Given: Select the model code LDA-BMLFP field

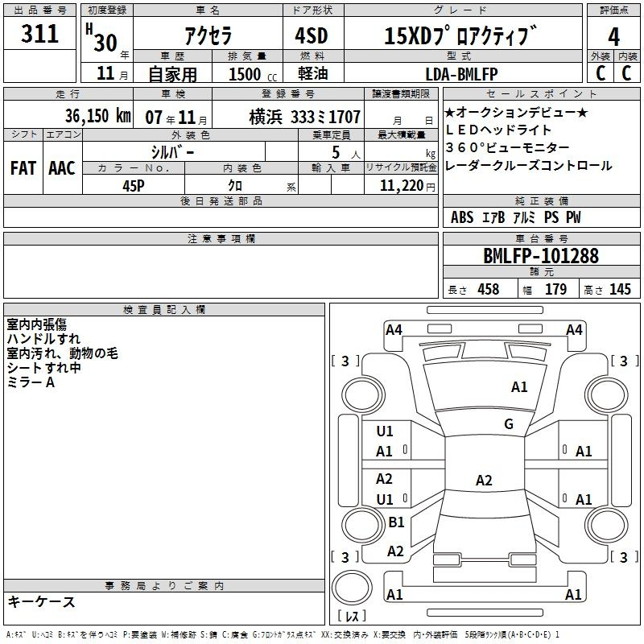Looking at the screenshot, I should pos(463,74).
